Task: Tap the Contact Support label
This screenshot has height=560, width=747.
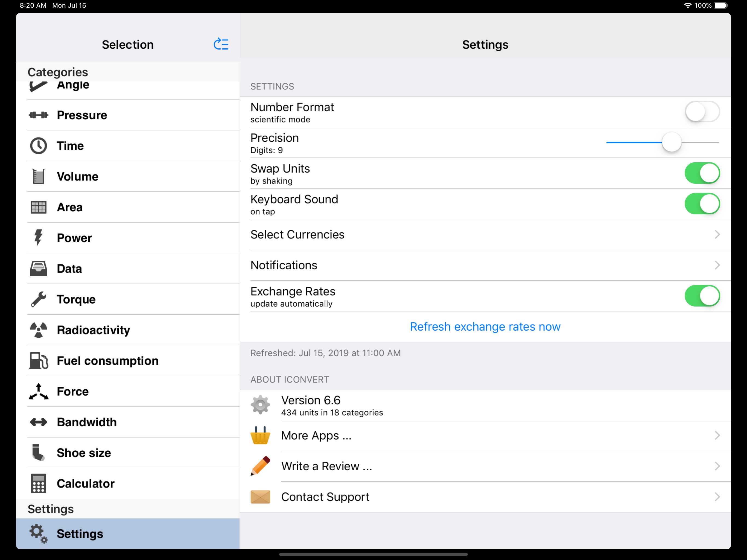Action: [x=325, y=497]
